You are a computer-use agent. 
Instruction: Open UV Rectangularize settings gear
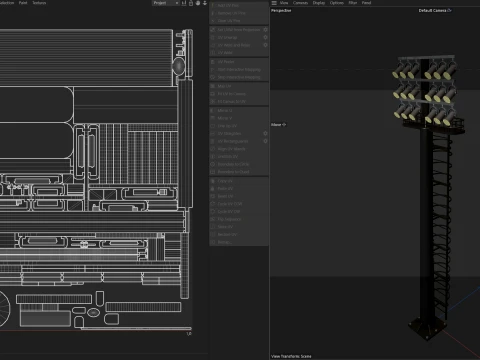point(265,141)
